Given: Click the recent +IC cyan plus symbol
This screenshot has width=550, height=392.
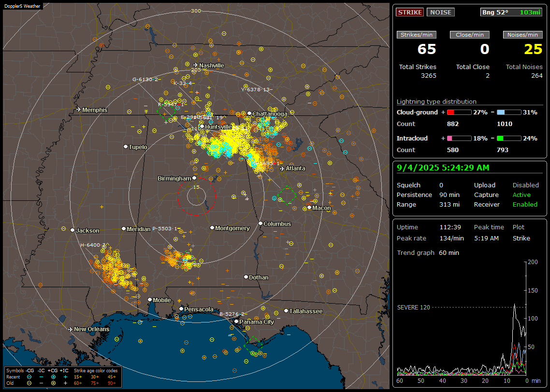Looking at the screenshot, I should [65, 377].
